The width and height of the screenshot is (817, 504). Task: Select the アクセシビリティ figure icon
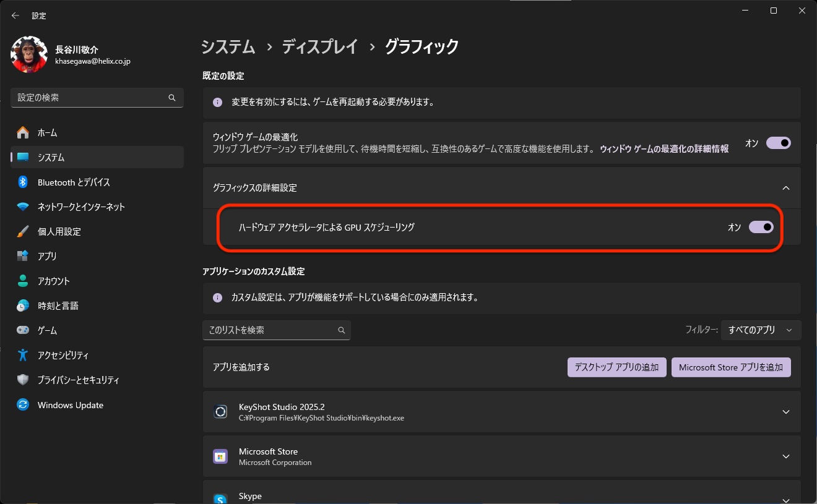(23, 355)
